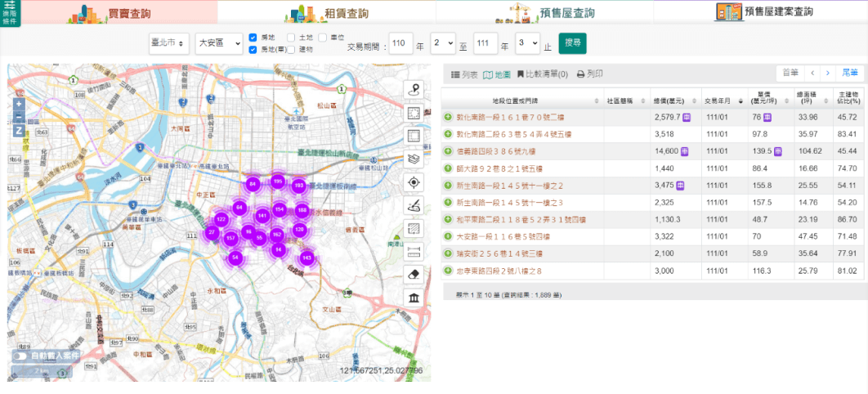Screen dimensions: 868x394
Task: Click the locate-me crosshair map button
Action: click(x=414, y=182)
